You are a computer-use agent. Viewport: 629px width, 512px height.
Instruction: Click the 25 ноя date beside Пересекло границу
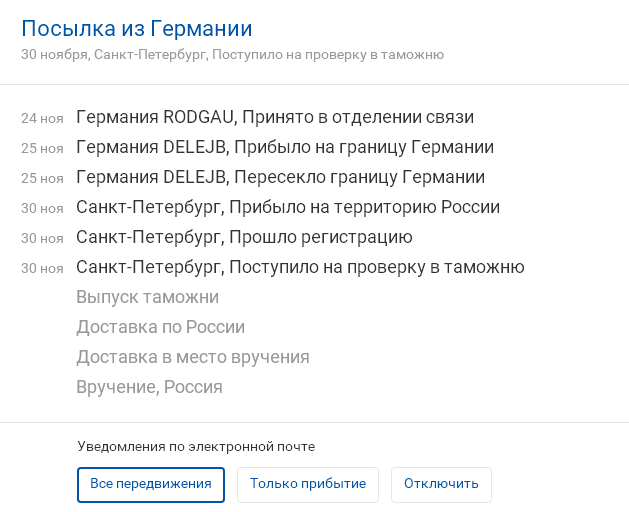coord(42,178)
